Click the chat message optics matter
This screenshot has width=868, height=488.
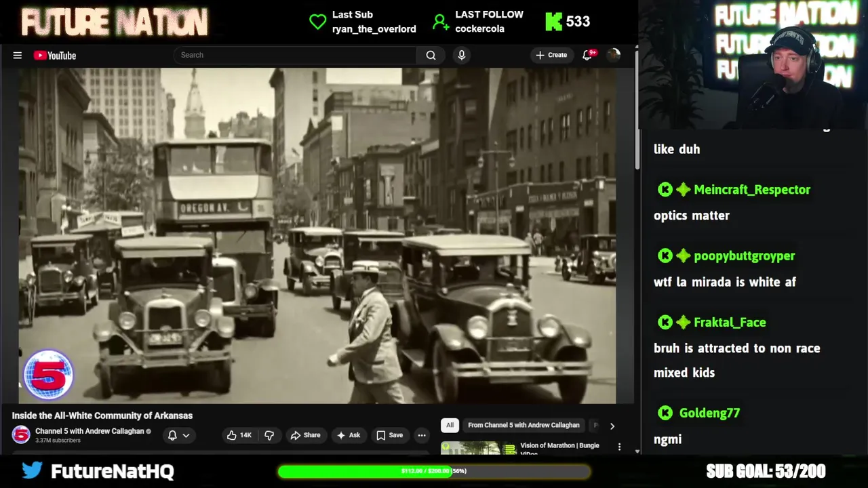tap(692, 216)
